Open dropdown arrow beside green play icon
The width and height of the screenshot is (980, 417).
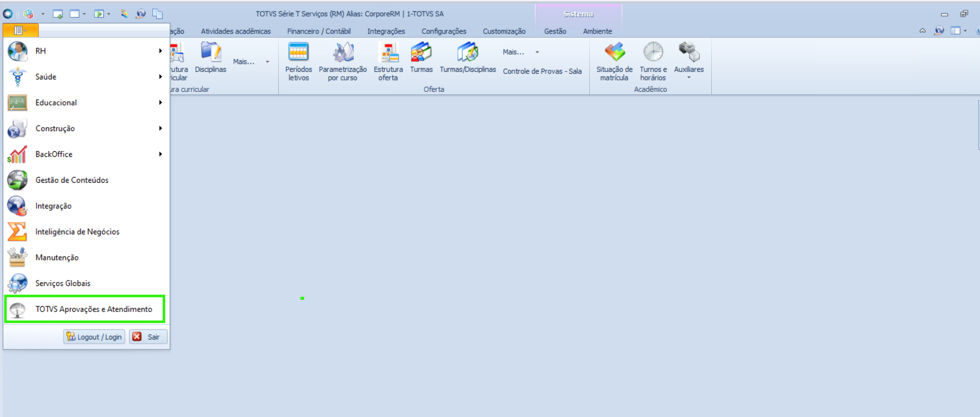pos(108,14)
